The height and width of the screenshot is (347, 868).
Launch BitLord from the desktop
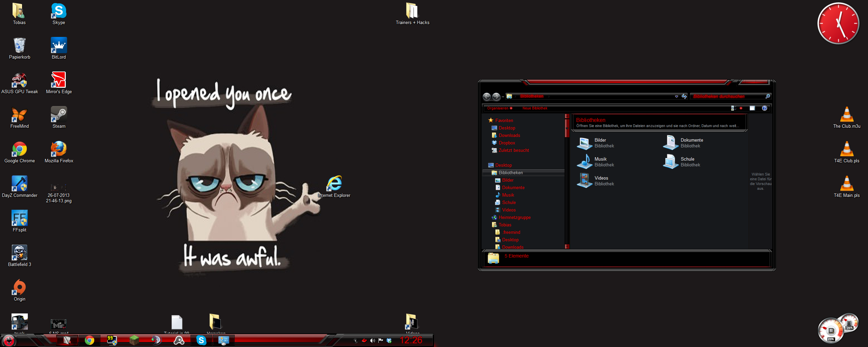pos(59,48)
